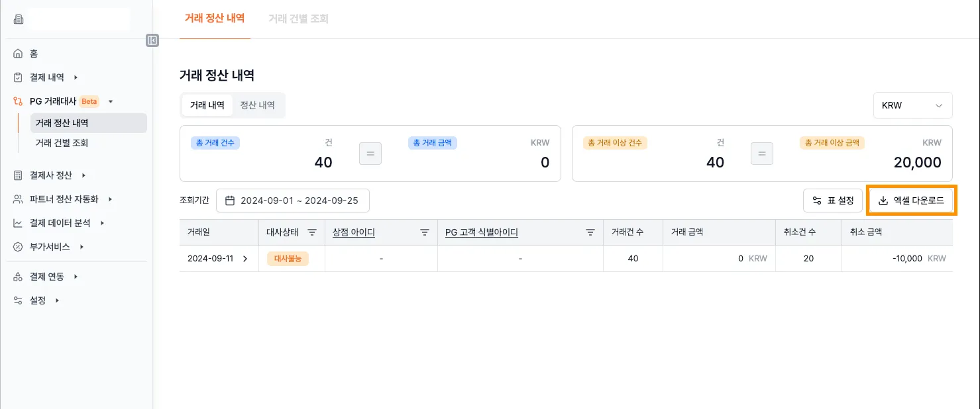Expand the 2024-09-11 row chevron
The height and width of the screenshot is (409, 980).
(x=245, y=259)
